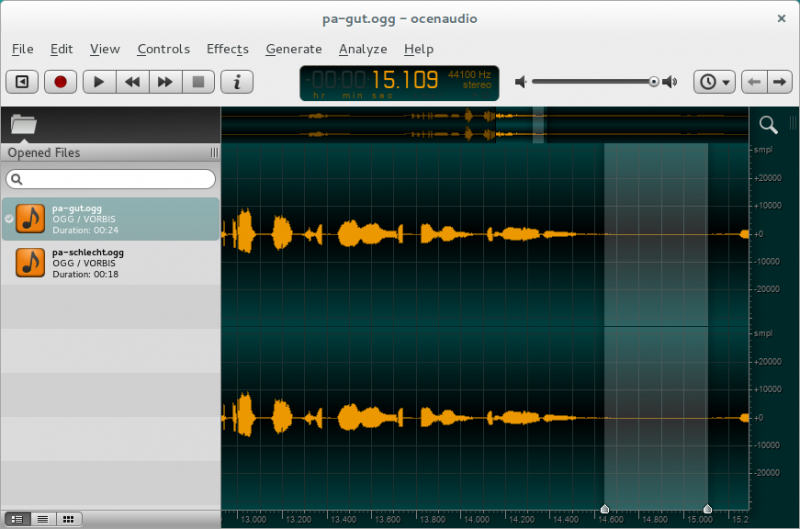Open the clock history dropdown
The width and height of the screenshot is (800, 529).
[715, 82]
